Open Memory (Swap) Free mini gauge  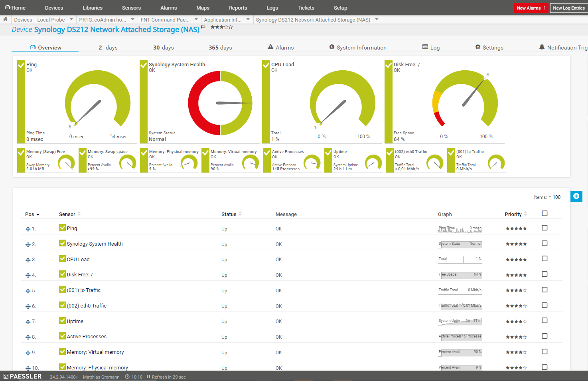coord(47,160)
